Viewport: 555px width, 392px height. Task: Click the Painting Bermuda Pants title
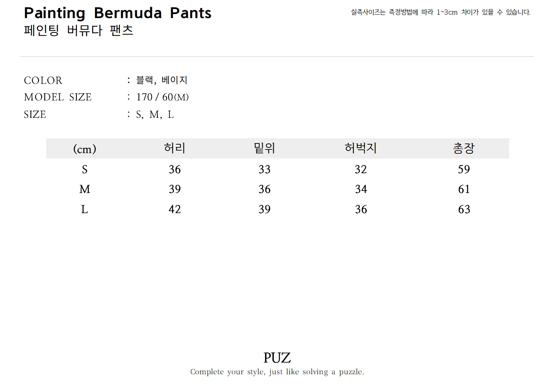coord(117,13)
